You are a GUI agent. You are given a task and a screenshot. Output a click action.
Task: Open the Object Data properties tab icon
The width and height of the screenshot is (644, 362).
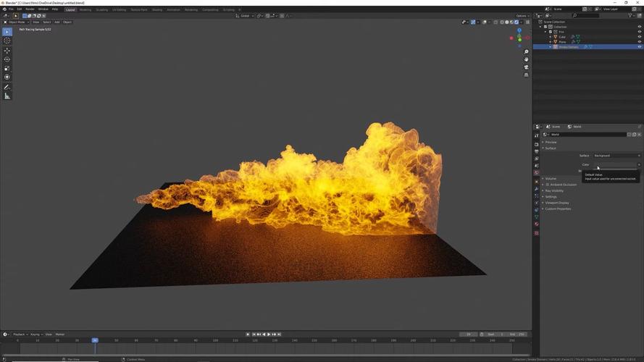[x=536, y=217]
